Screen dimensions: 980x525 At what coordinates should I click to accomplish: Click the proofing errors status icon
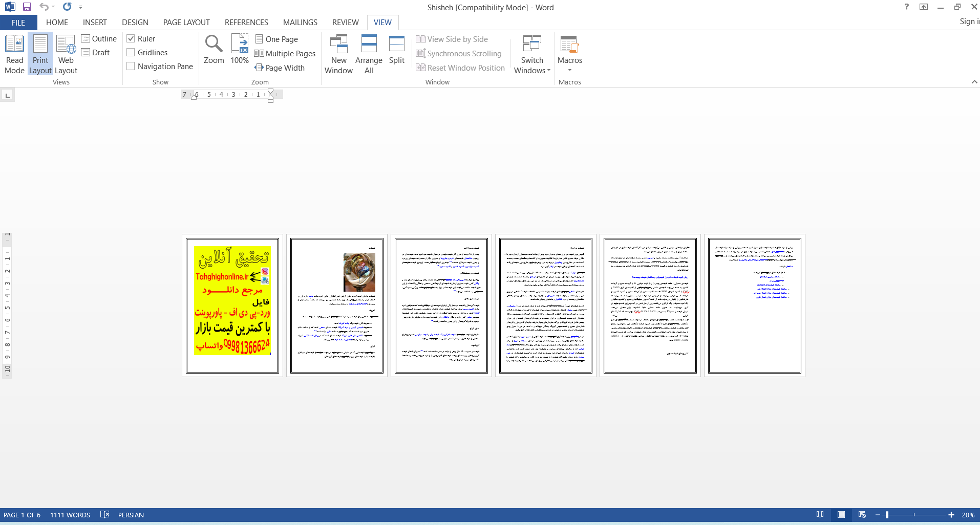(104, 514)
